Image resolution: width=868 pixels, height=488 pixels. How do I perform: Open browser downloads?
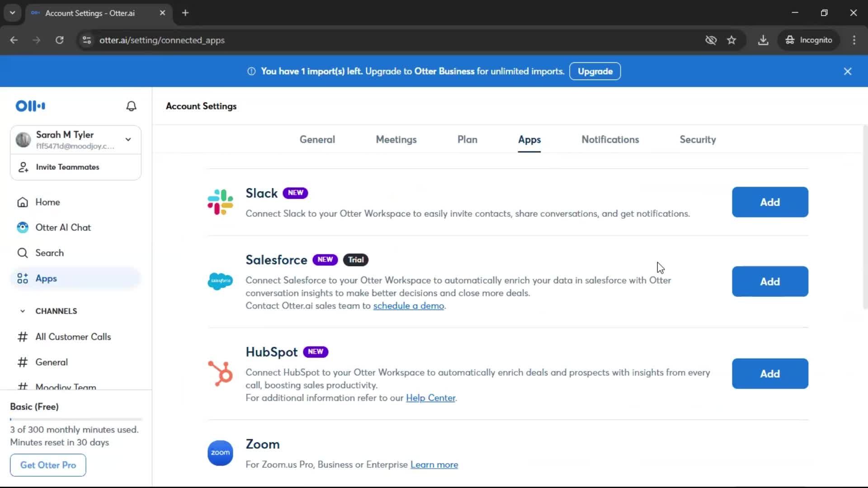(763, 40)
